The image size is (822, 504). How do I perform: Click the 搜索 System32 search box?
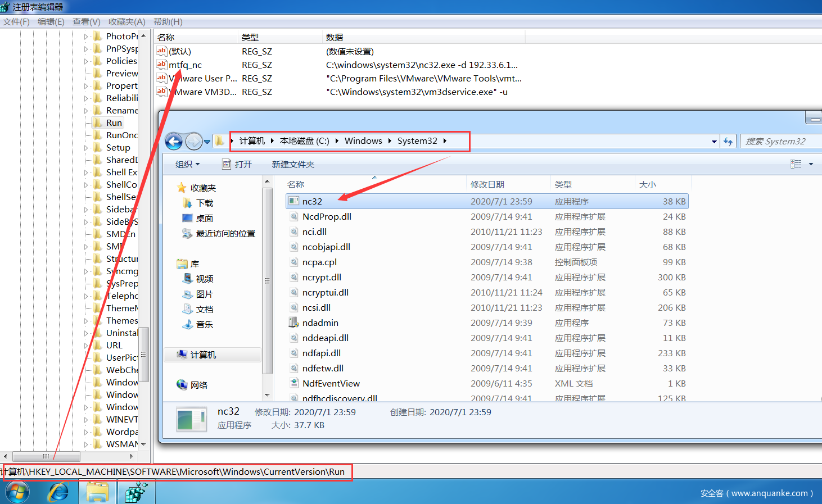(781, 142)
